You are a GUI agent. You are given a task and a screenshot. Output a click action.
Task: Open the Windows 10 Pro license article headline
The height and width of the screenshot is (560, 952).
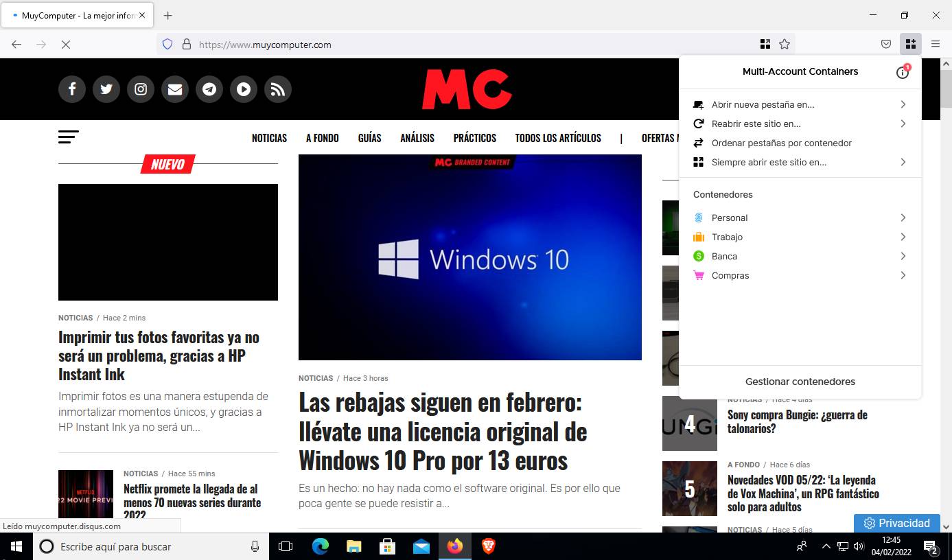(x=443, y=432)
